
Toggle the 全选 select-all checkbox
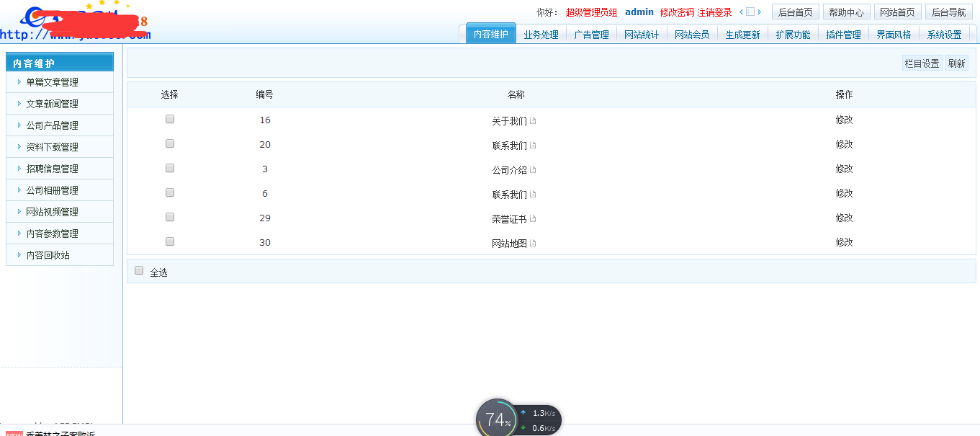pyautogui.click(x=139, y=271)
